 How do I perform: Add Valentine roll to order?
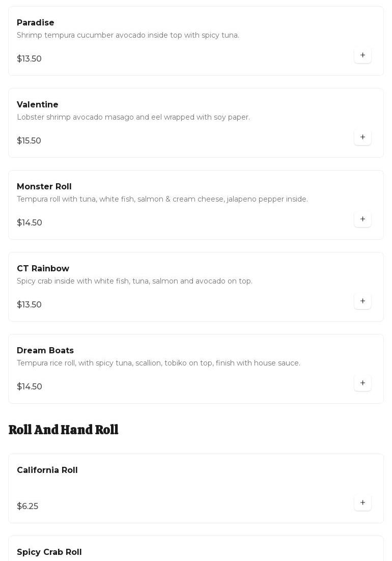(x=362, y=137)
